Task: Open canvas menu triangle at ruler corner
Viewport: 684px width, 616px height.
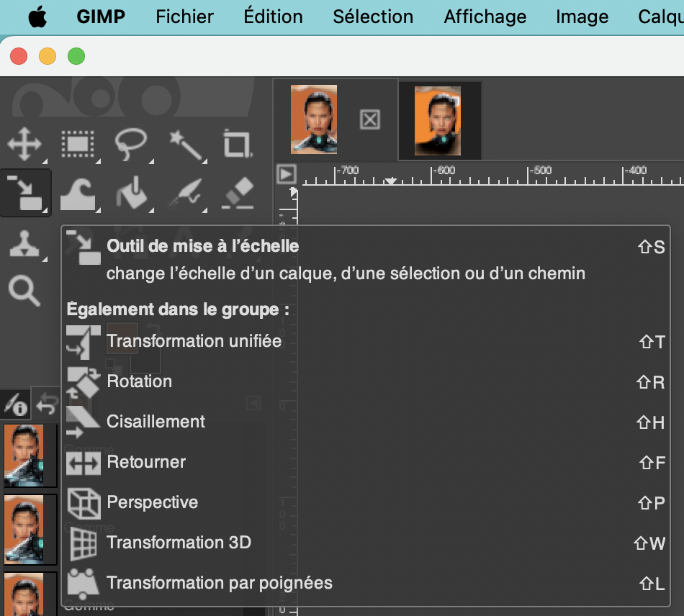Action: (x=286, y=174)
